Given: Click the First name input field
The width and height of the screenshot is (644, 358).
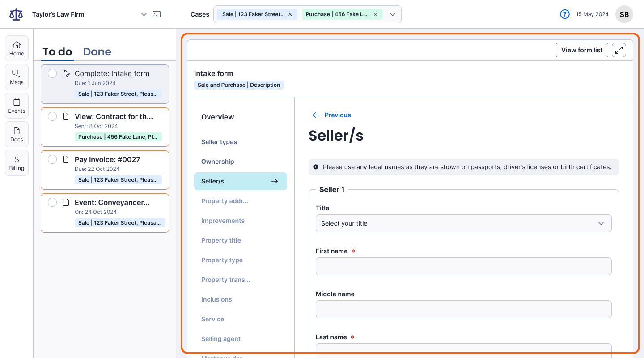Looking at the screenshot, I should click(x=463, y=266).
